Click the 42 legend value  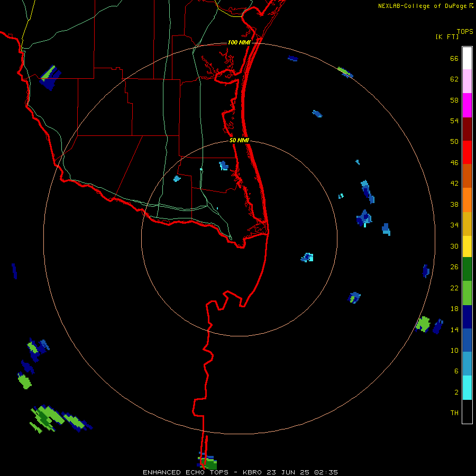coord(454,184)
